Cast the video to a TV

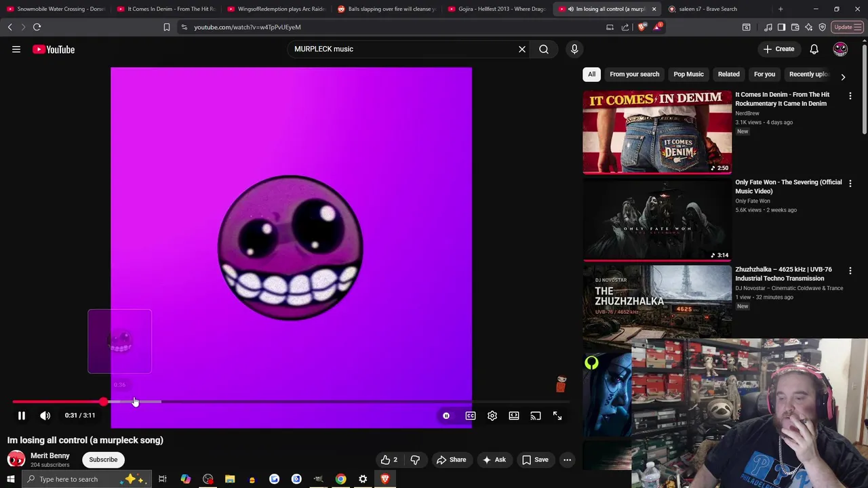(x=536, y=415)
